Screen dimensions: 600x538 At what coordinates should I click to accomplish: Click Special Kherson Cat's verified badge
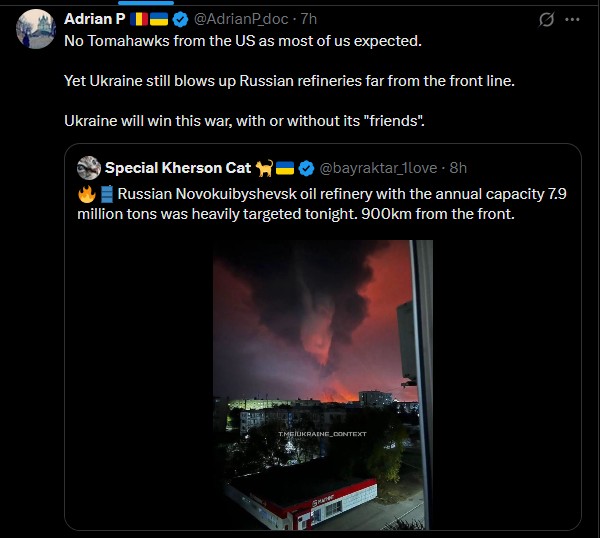tap(308, 167)
